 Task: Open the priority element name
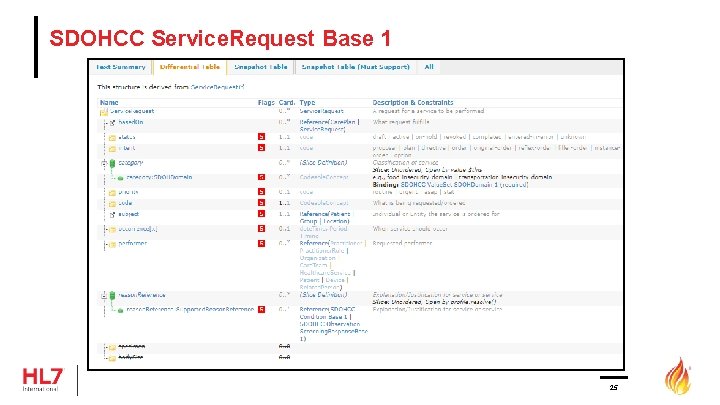128,192
